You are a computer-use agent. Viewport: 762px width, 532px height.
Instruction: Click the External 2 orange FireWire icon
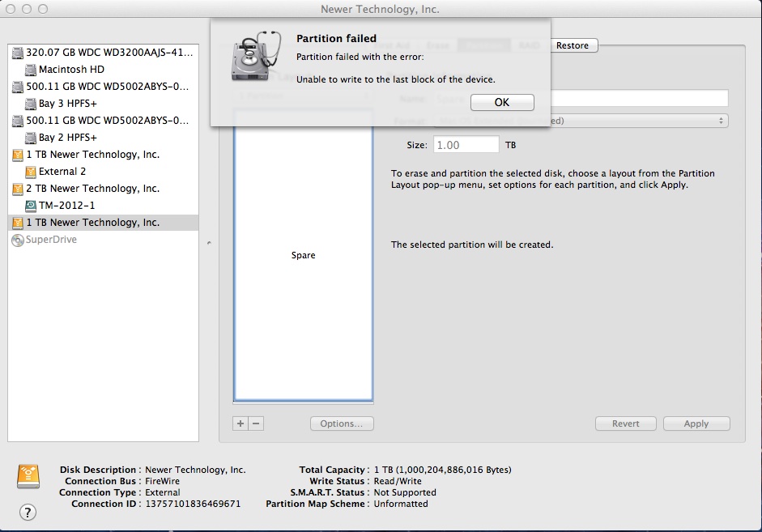(x=31, y=172)
